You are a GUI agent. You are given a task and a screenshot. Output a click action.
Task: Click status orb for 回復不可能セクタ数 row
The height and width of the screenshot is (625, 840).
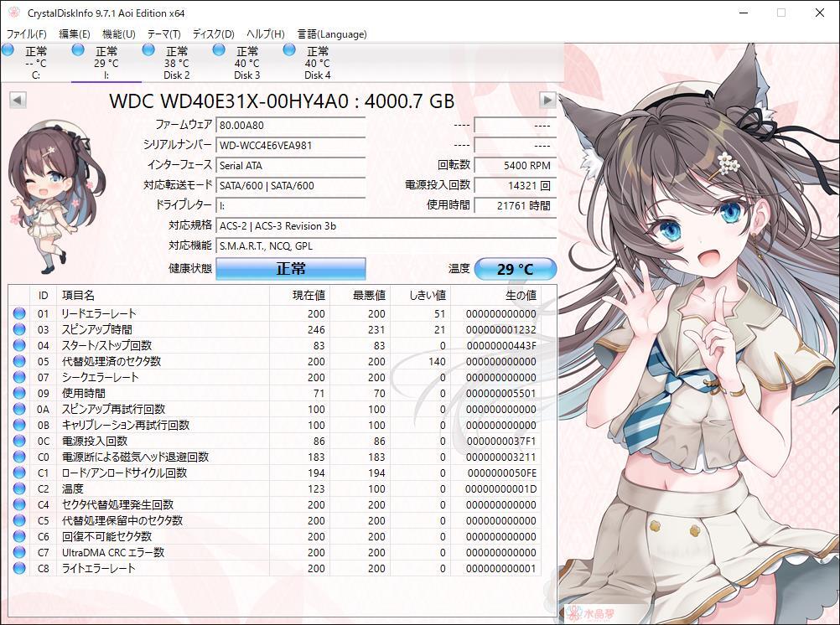[x=19, y=536]
